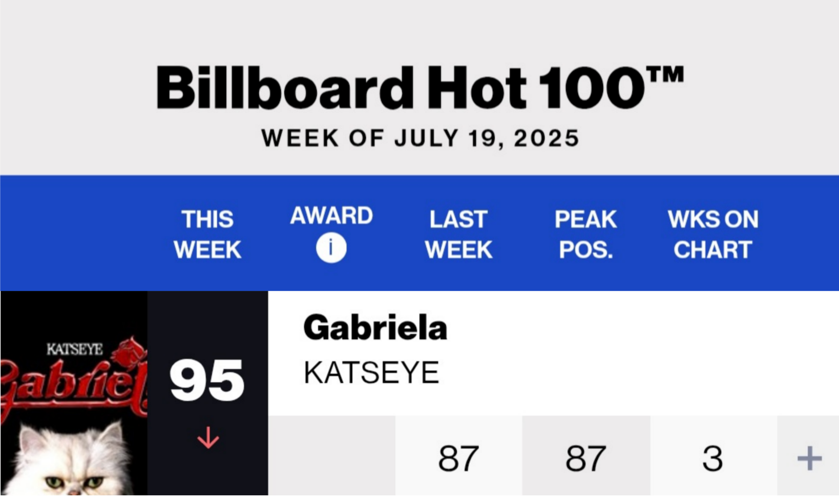Open the KATSEYE artist name
The height and width of the screenshot is (504, 839).
[371, 372]
